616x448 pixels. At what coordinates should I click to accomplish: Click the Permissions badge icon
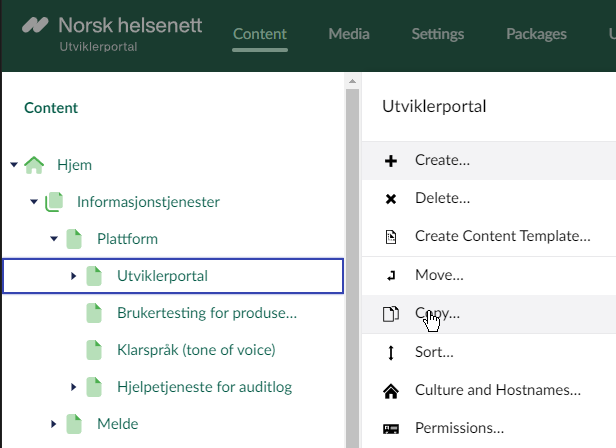(x=391, y=429)
